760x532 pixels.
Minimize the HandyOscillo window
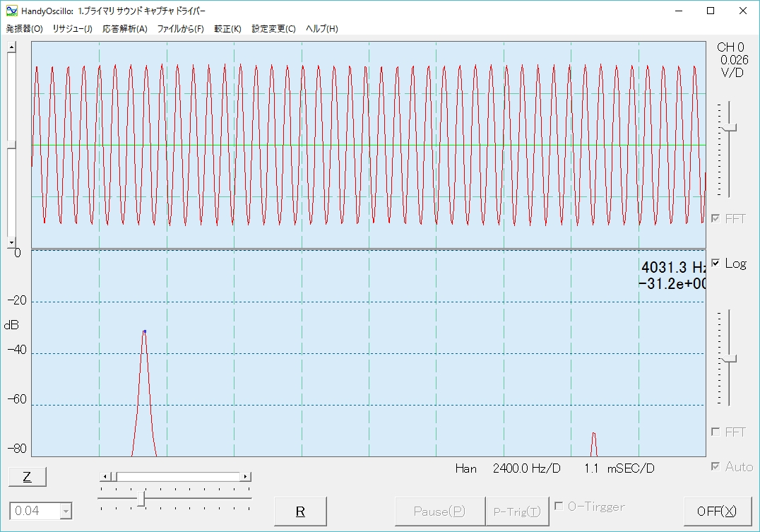point(679,11)
